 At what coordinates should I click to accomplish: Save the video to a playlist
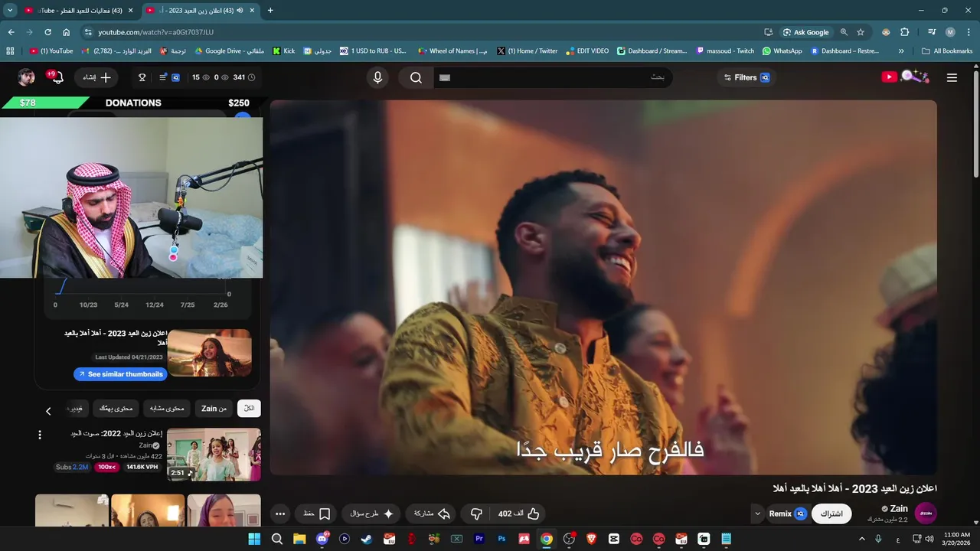[317, 514]
